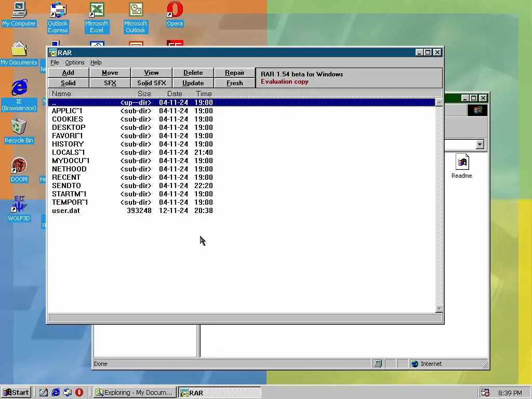Open the Start menu

coord(16,393)
